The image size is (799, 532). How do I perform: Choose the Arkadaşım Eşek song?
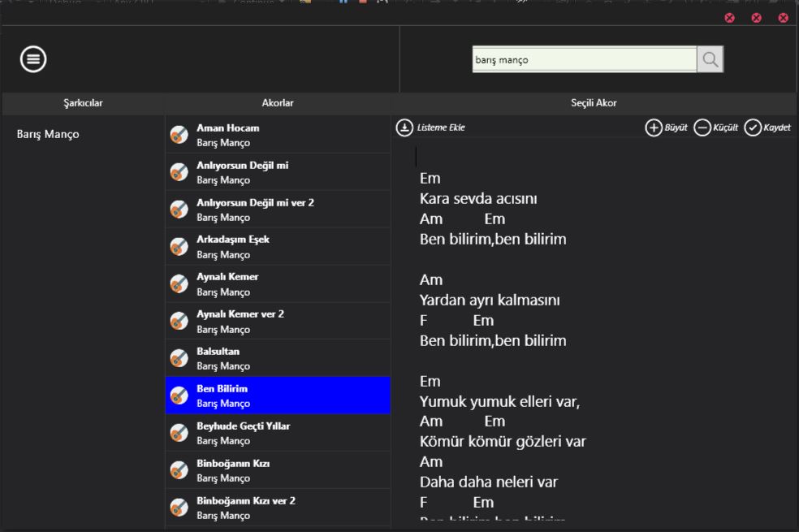pos(279,247)
